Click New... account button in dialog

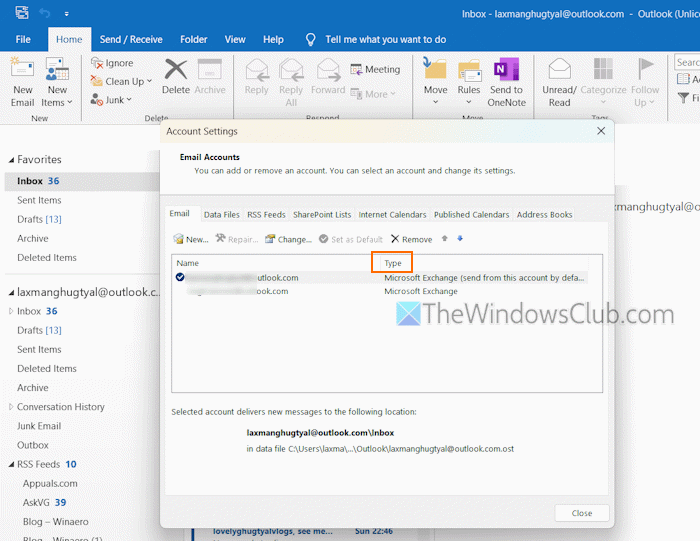click(191, 239)
